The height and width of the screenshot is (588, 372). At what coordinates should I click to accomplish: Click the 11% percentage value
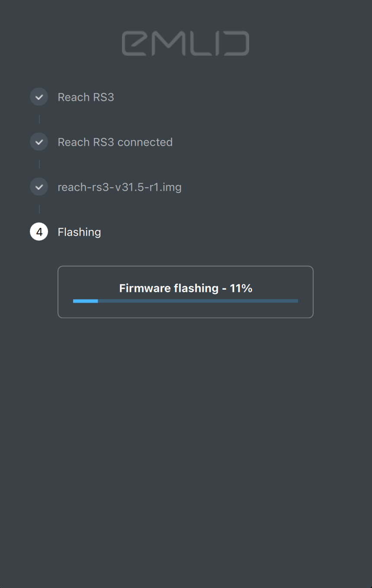tap(241, 288)
